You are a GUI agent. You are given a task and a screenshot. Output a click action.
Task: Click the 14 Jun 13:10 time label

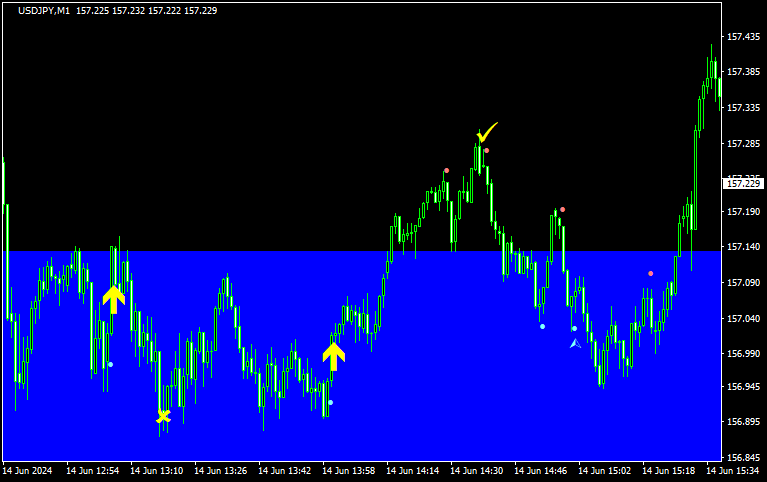[x=157, y=470]
